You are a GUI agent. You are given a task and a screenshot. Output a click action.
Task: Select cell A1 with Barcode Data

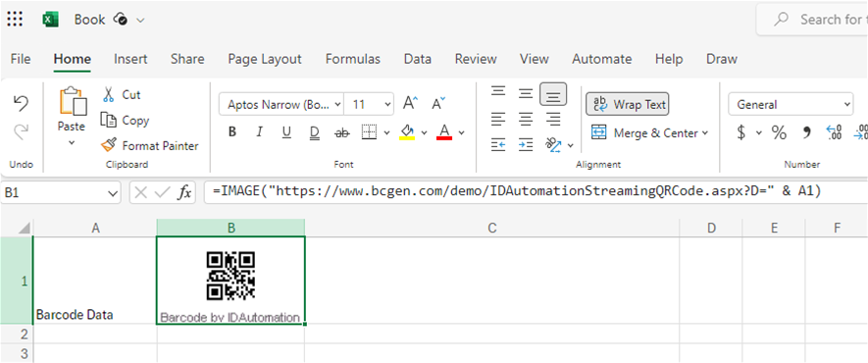coord(95,280)
